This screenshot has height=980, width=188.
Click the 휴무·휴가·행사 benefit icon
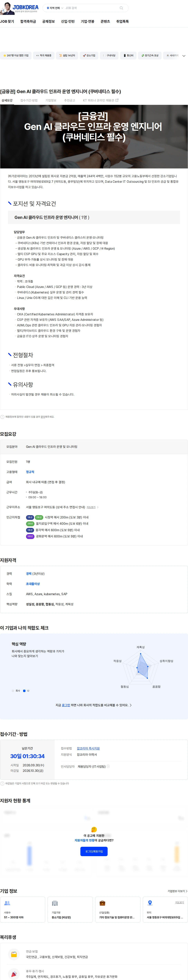tap(14, 974)
